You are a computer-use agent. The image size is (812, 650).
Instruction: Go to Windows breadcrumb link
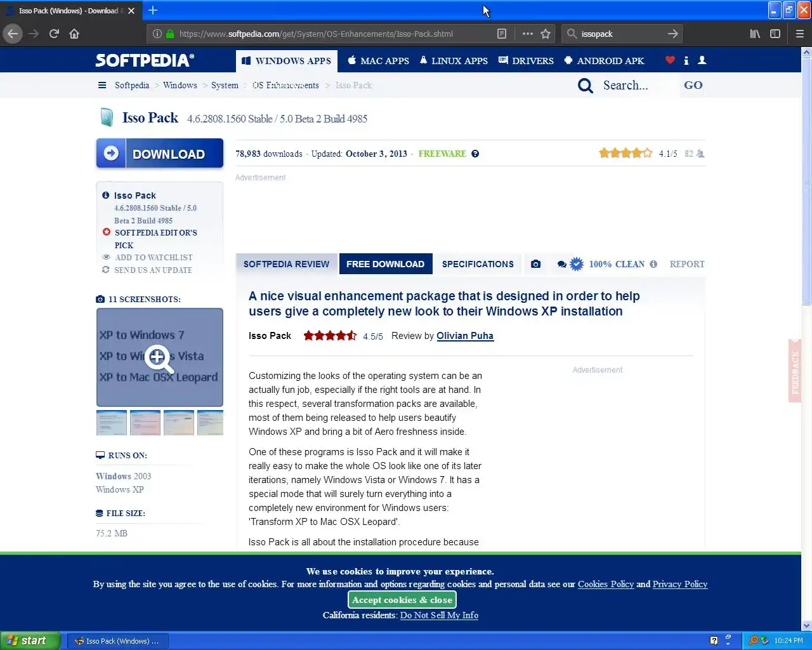(x=180, y=85)
